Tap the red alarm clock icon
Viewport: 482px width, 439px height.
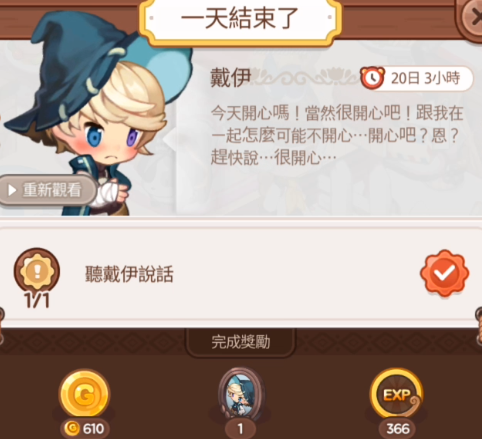[x=373, y=78]
